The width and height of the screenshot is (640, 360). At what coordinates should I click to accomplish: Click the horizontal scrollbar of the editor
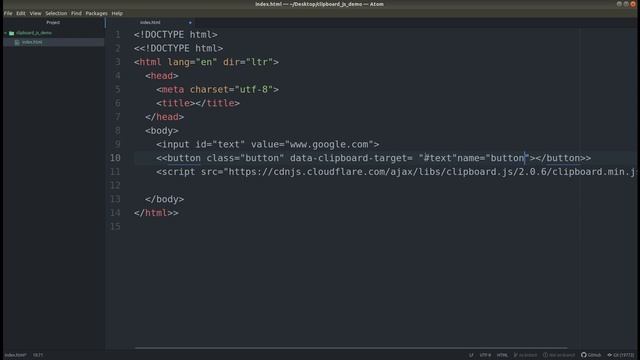[351, 348]
